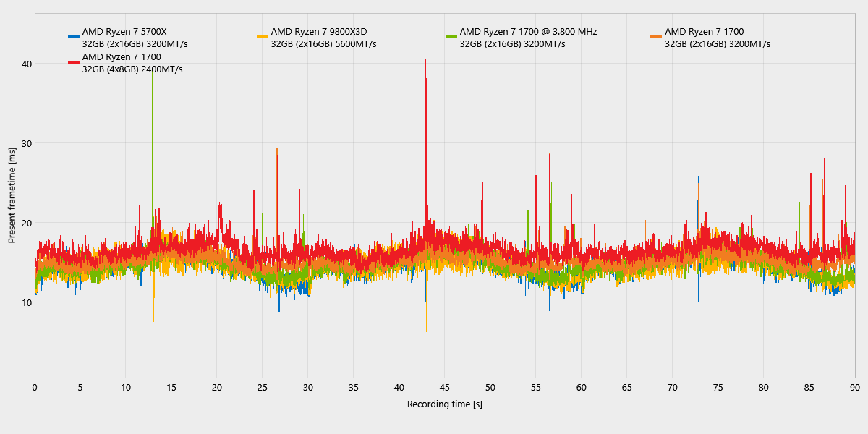Viewport: 868px width, 434px height.
Task: Click the Recording time [s] axis title
Action: tap(445, 404)
